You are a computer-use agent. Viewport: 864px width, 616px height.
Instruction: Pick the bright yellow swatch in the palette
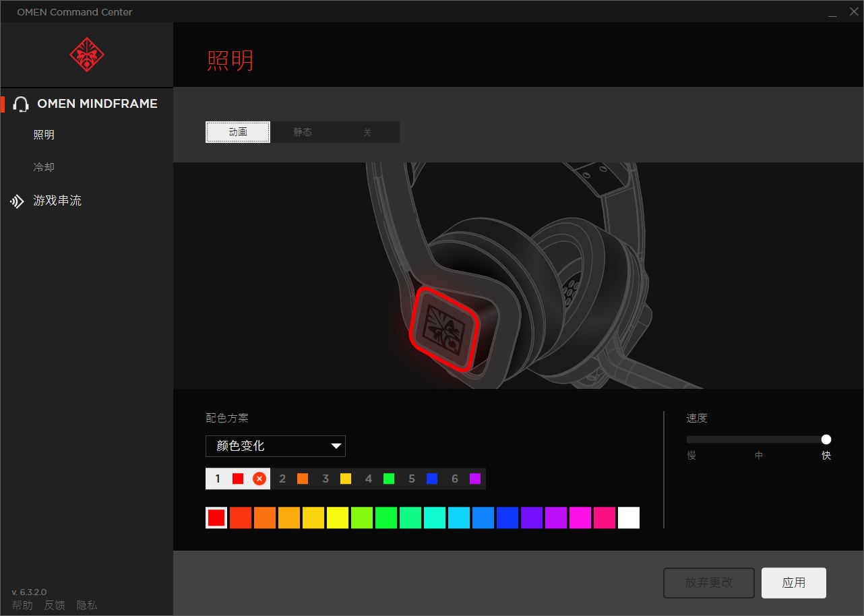coord(338,518)
